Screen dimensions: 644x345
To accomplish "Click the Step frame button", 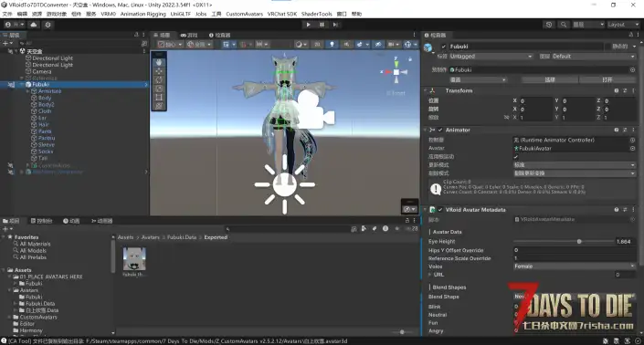I will 335,25.
